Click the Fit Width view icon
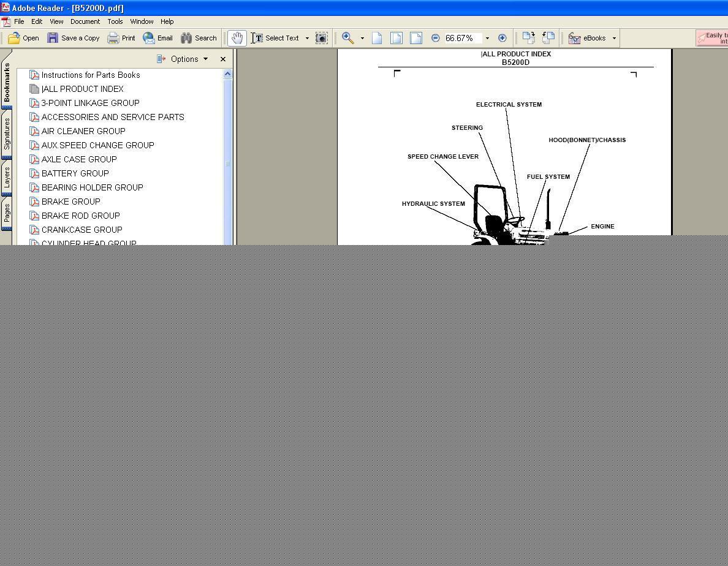728x566 pixels. [416, 38]
